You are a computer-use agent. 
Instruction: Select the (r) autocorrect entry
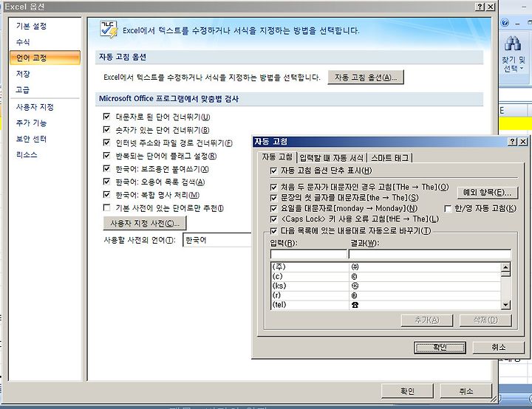click(x=386, y=295)
